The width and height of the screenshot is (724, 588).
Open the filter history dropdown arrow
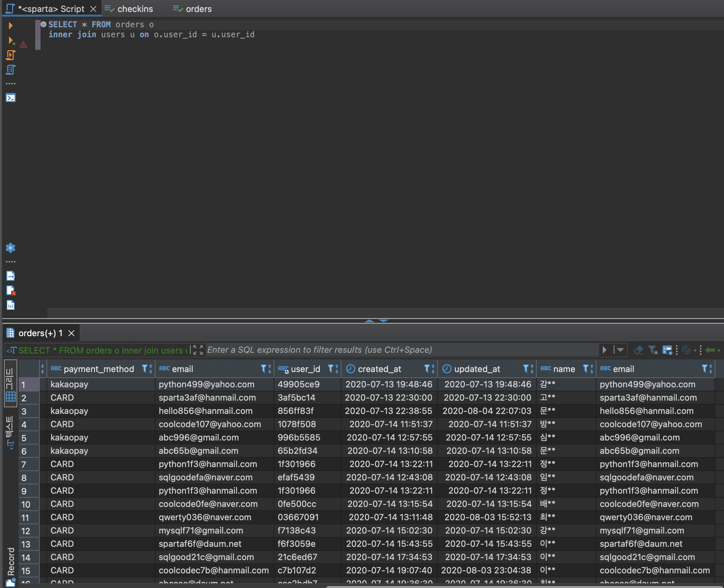(x=620, y=350)
